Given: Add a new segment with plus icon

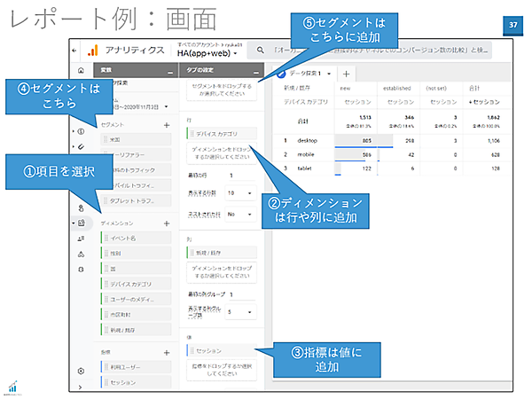Looking at the screenshot, I should click(167, 126).
